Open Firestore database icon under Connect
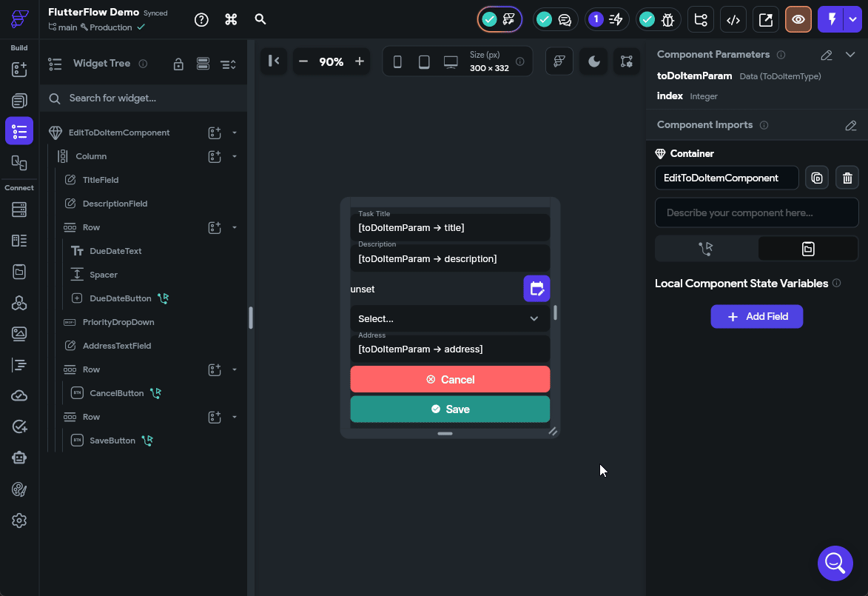The width and height of the screenshot is (868, 596). 19,210
